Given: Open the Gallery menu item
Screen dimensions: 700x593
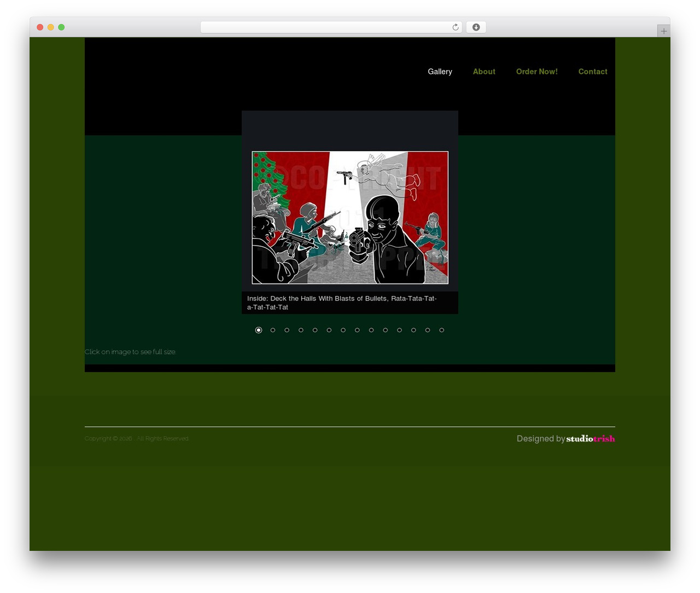Looking at the screenshot, I should point(440,72).
